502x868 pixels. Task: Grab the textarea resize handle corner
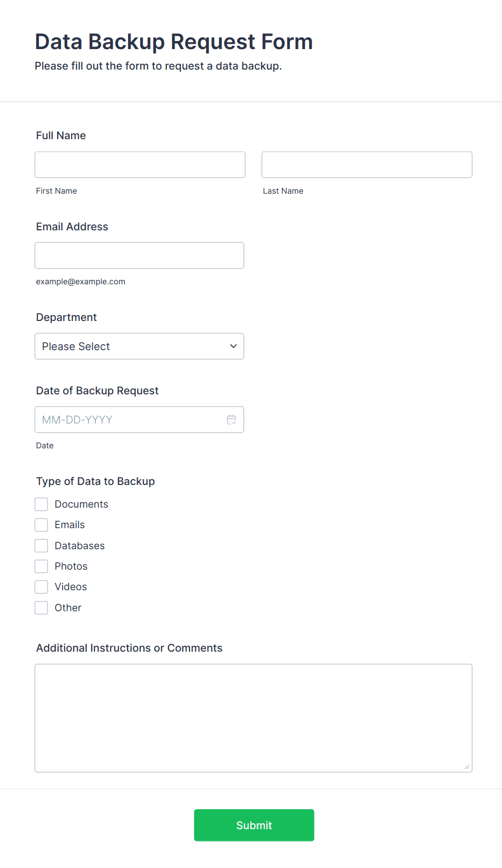[x=467, y=767]
